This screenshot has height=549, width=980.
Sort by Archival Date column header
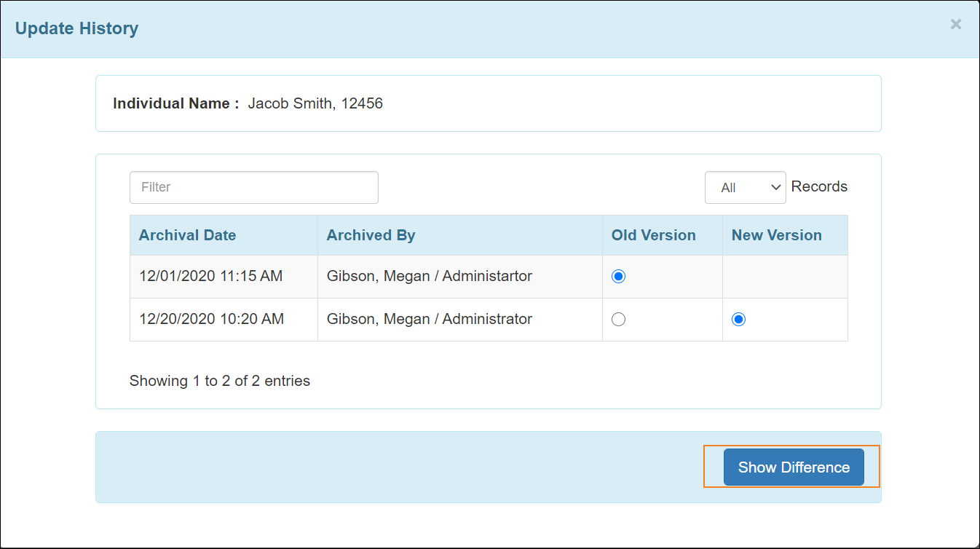pos(188,235)
